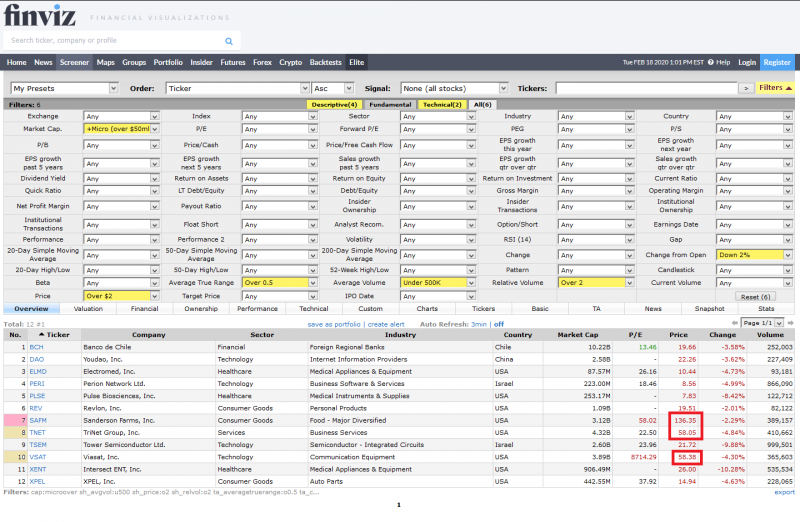Toggle the Filters panel button
This screenshot has width=800, height=522.
pos(775,88)
